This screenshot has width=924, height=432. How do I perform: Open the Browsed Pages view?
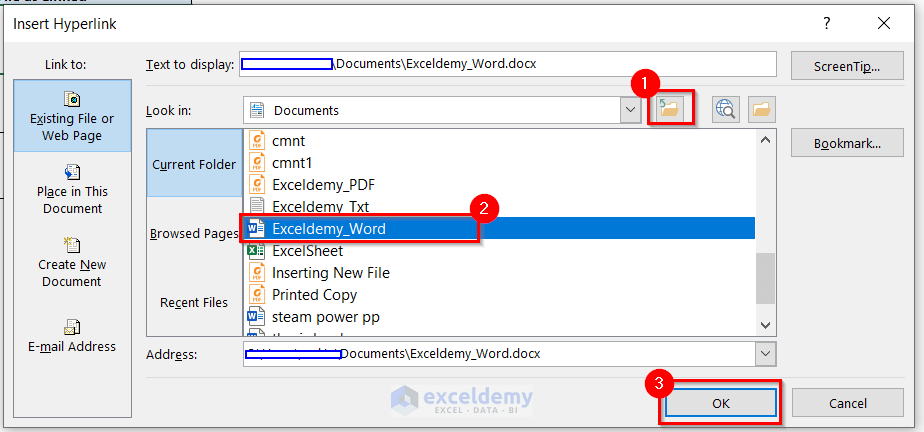(194, 233)
